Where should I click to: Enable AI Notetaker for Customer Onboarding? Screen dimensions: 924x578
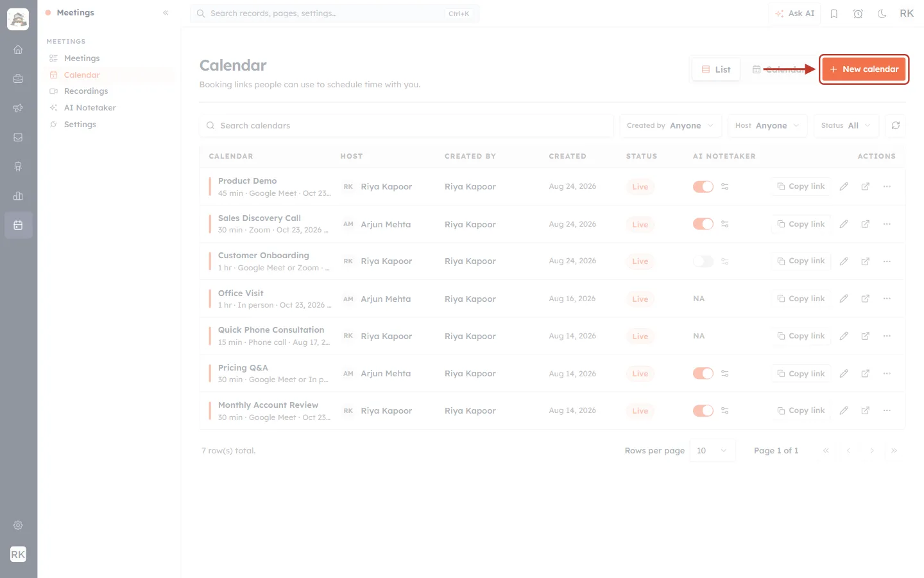(x=703, y=261)
